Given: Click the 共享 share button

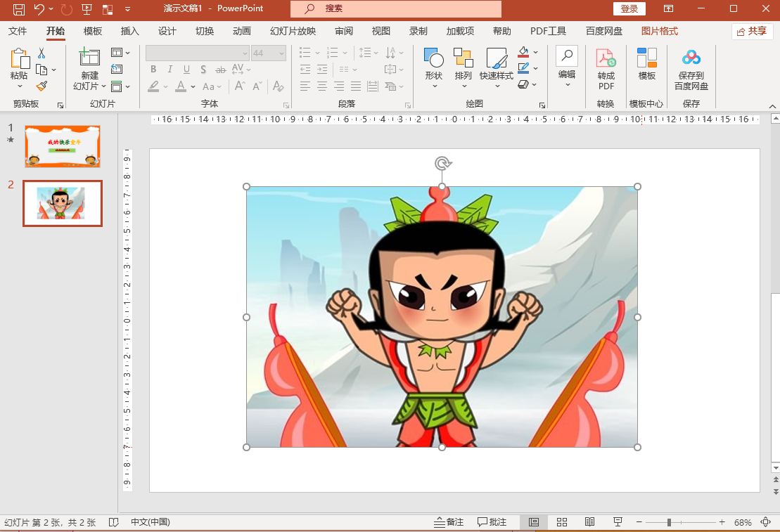Looking at the screenshot, I should (x=752, y=31).
